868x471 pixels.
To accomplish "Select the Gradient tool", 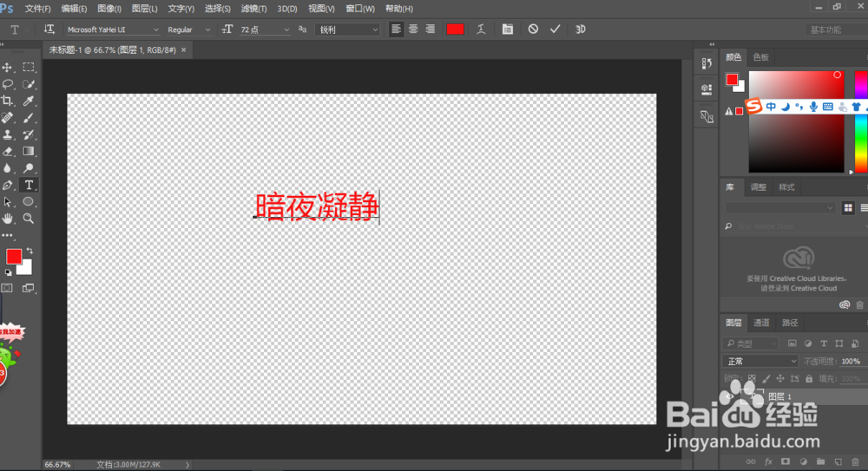I will [x=29, y=151].
